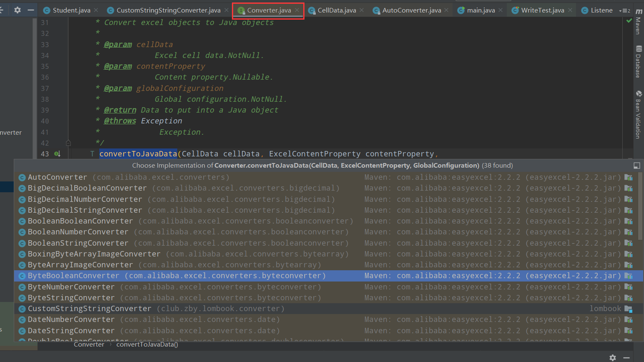This screenshot has width=644, height=362.
Task: Click the implemented-method gutter icon on line 43
Action: click(x=57, y=154)
